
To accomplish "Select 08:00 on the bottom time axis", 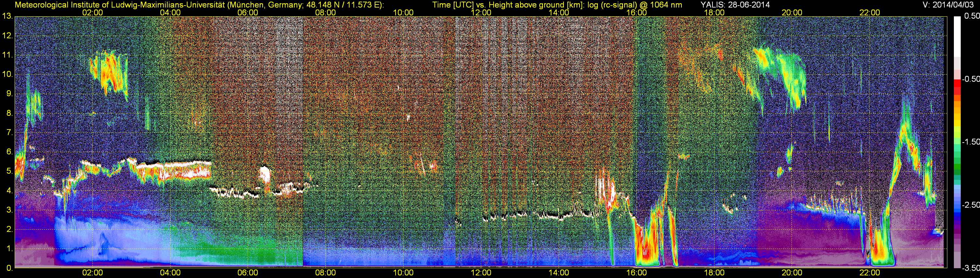I will click(x=326, y=273).
